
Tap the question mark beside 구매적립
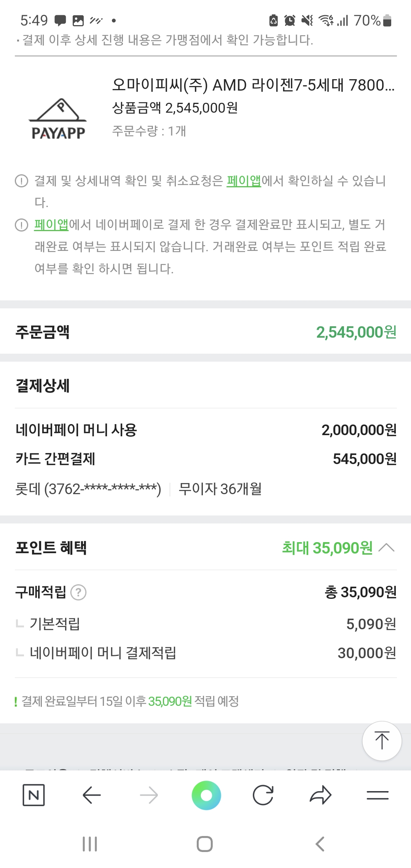coord(79,592)
